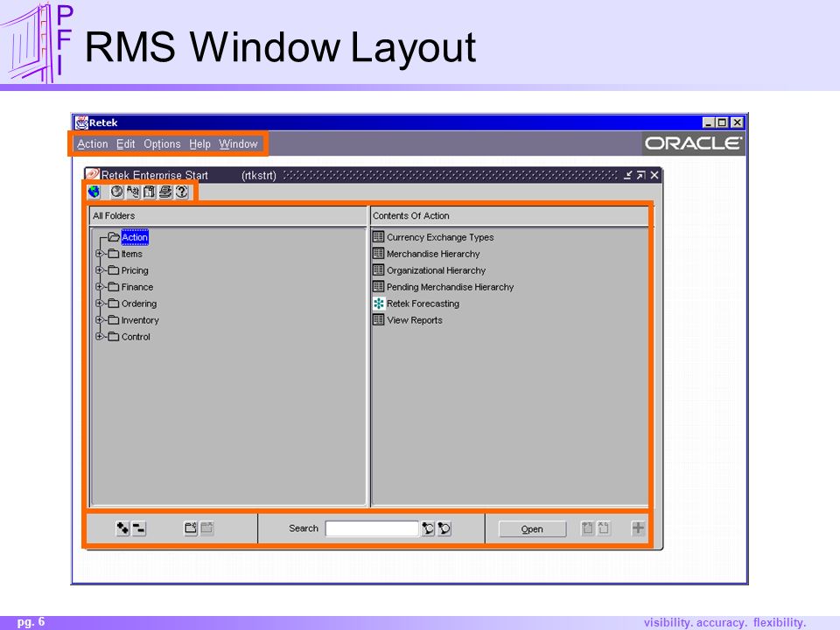Close the Retek Enterprise Start inner window
Screen dimensions: 840x630
654,175
